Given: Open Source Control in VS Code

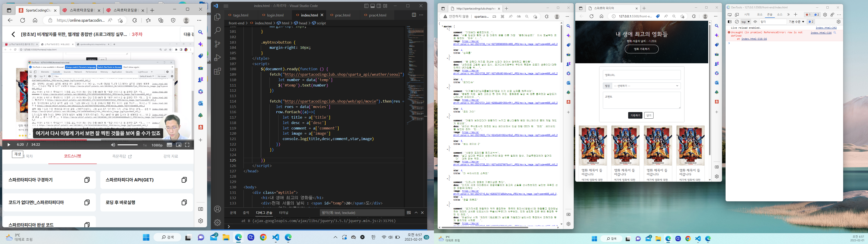Looking at the screenshot, I should tap(218, 44).
